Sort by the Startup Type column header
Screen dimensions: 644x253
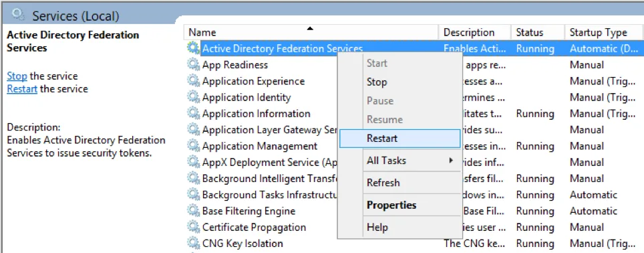604,33
